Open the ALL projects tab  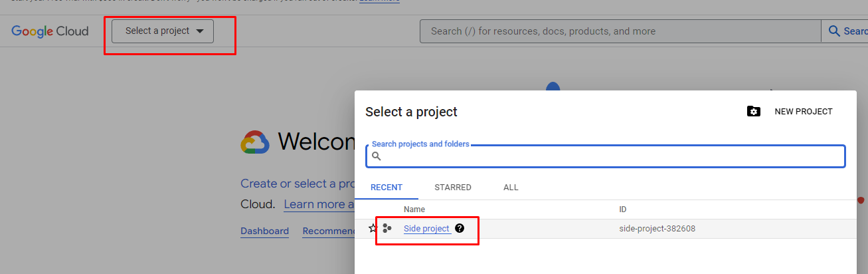click(x=511, y=188)
